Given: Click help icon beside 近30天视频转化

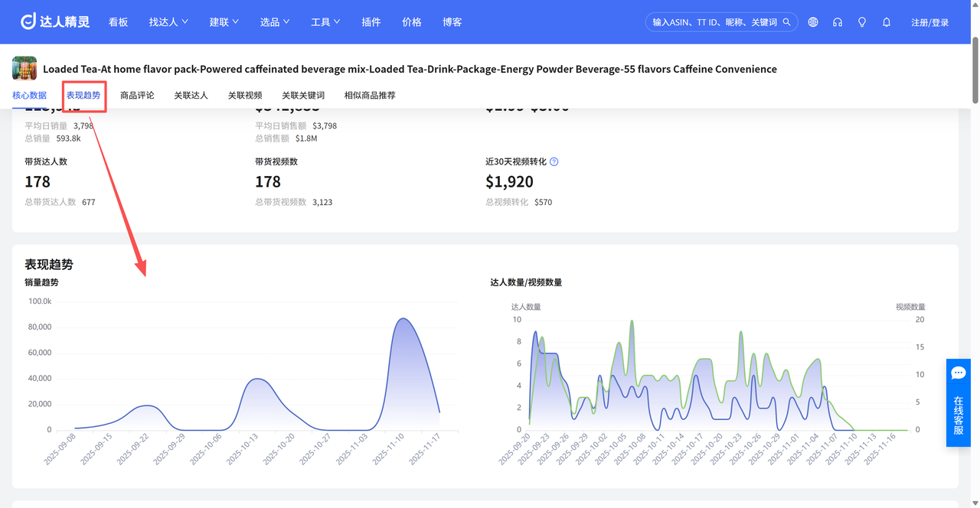Looking at the screenshot, I should pos(554,162).
